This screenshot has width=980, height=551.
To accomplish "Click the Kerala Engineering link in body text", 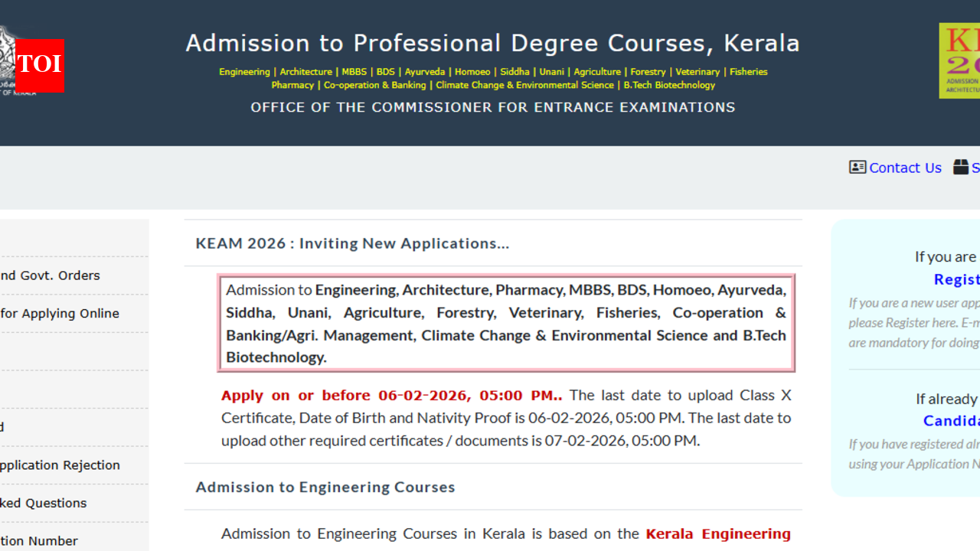I will pos(718,533).
